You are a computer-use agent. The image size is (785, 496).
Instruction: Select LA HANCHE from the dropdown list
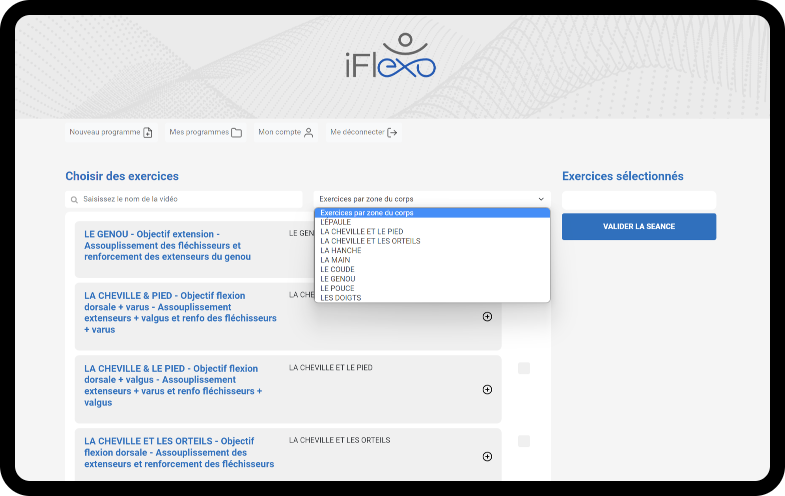[341, 250]
